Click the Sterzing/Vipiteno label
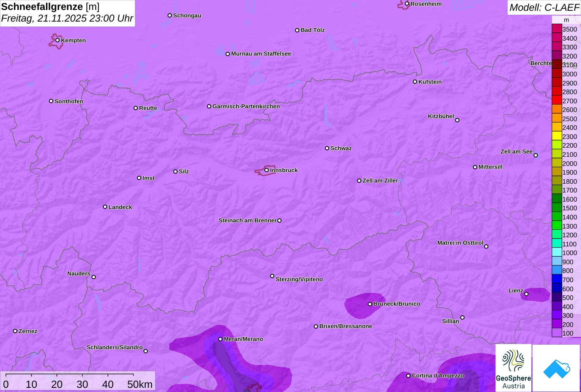 click(299, 279)
